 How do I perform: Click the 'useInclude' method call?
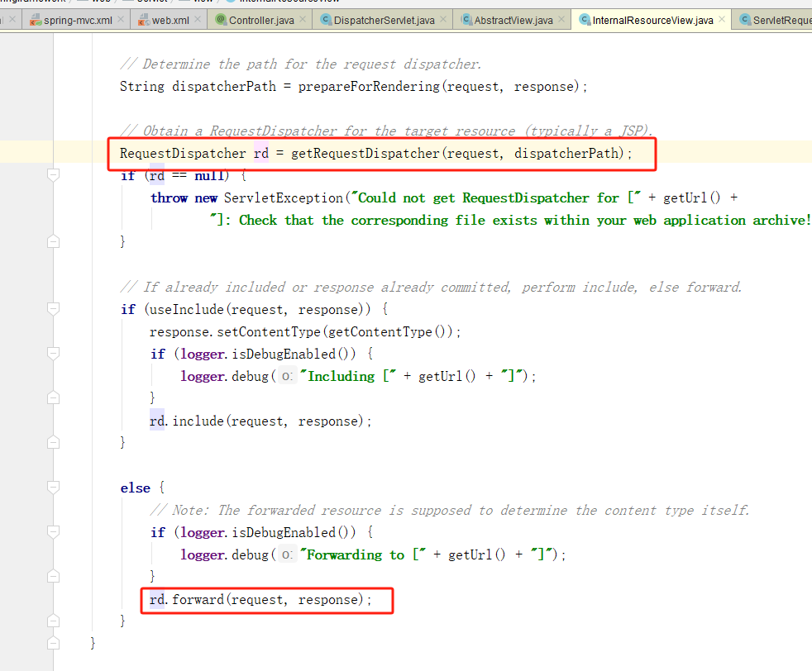tap(186, 309)
